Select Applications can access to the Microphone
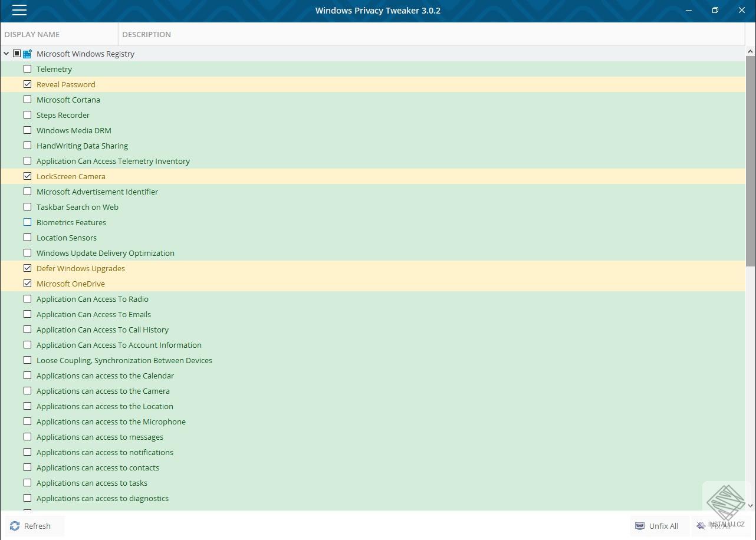Screen dimensions: 756x540 tap(373, 422)
